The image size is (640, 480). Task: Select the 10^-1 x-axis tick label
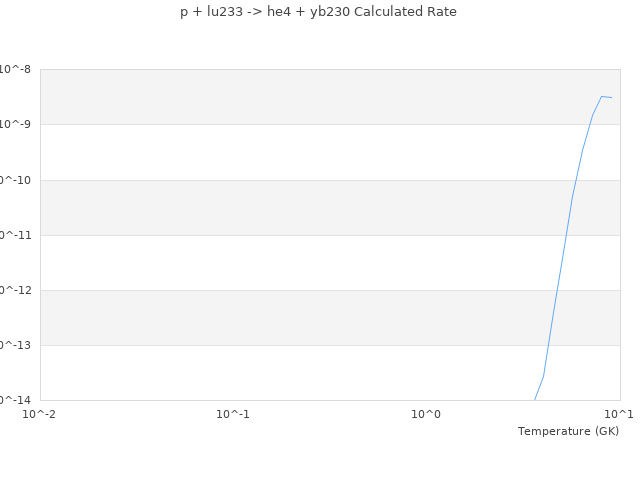[233, 414]
